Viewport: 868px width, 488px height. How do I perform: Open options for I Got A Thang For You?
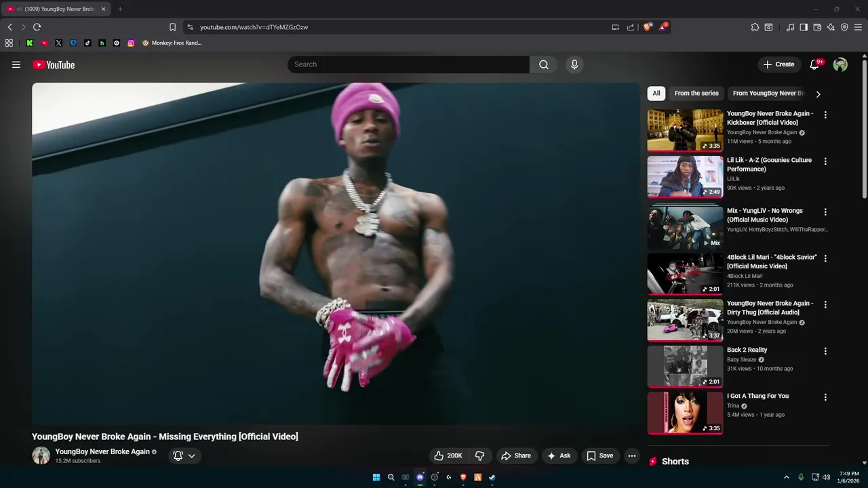[x=825, y=397]
